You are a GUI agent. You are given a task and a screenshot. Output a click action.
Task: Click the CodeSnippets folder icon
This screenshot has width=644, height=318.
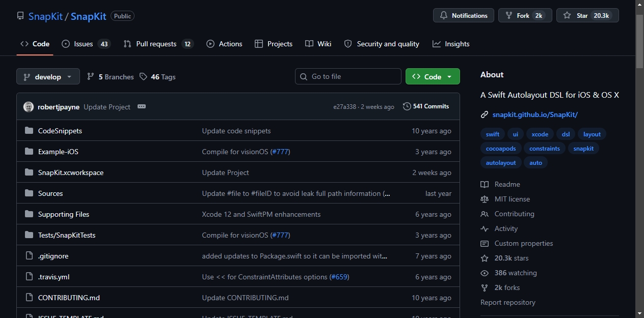pyautogui.click(x=29, y=131)
